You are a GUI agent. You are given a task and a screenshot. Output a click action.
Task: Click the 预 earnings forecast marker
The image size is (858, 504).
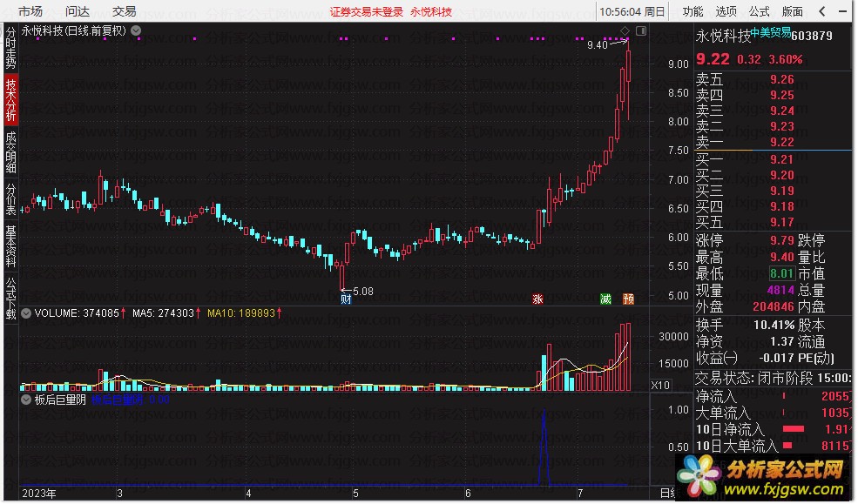(629, 299)
